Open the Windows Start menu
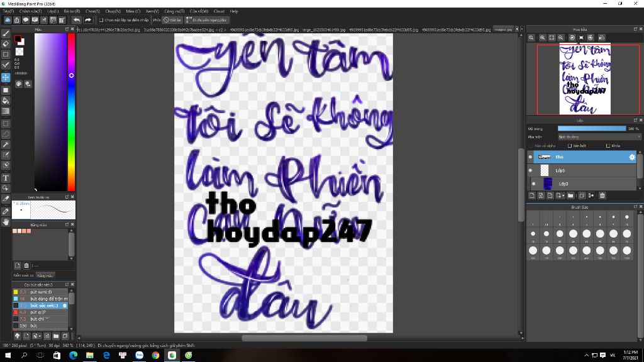 (x=8, y=356)
